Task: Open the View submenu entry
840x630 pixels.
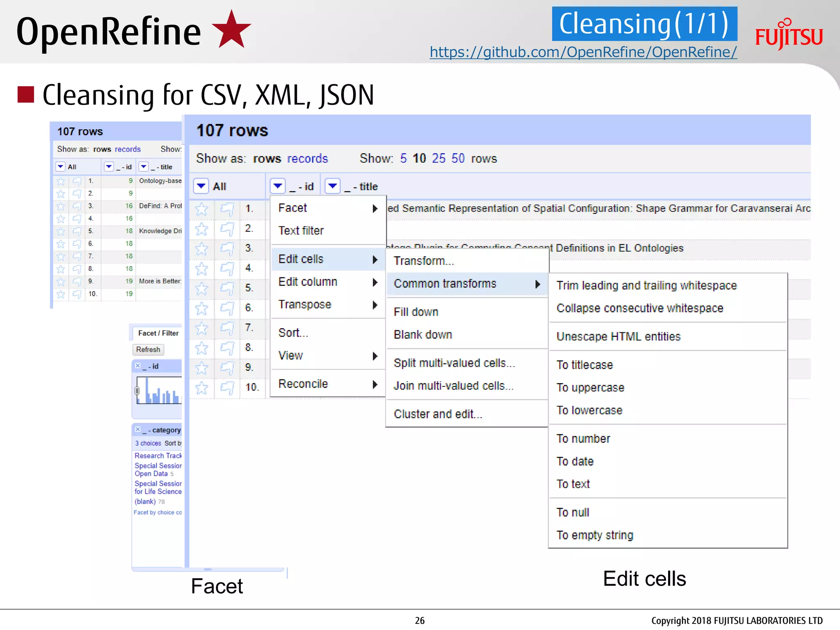Action: click(x=328, y=356)
